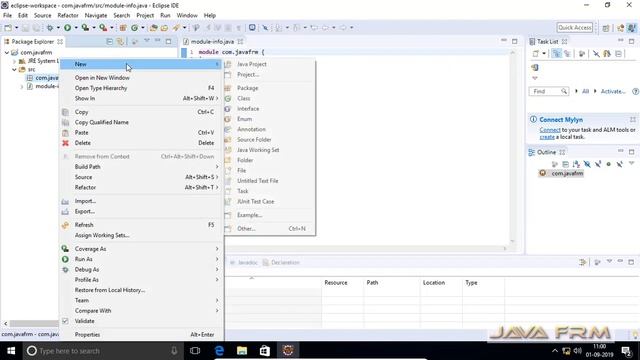Open the Run button dropdown arrow
Viewport: 640px width, 360px height.
coord(76,28)
